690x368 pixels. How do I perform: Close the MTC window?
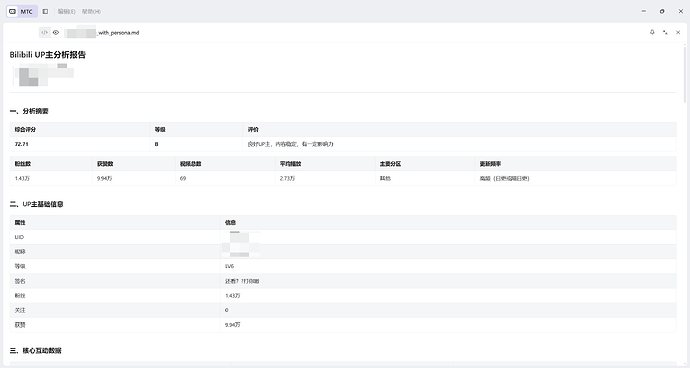pyautogui.click(x=680, y=11)
